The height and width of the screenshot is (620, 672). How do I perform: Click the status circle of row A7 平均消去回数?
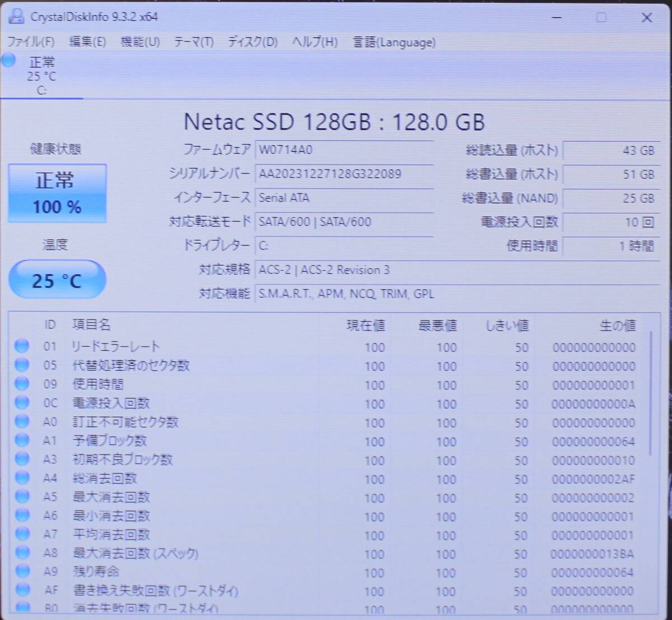(x=22, y=534)
